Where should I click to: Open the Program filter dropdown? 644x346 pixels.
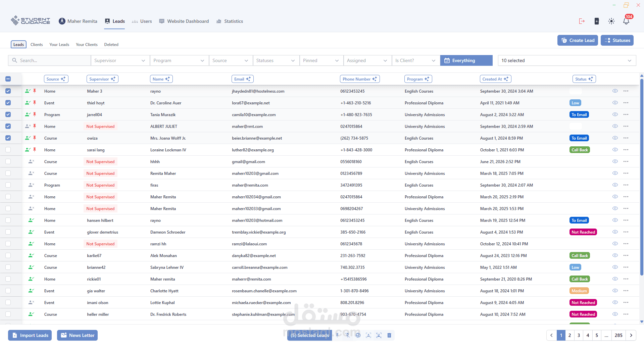pyautogui.click(x=179, y=60)
